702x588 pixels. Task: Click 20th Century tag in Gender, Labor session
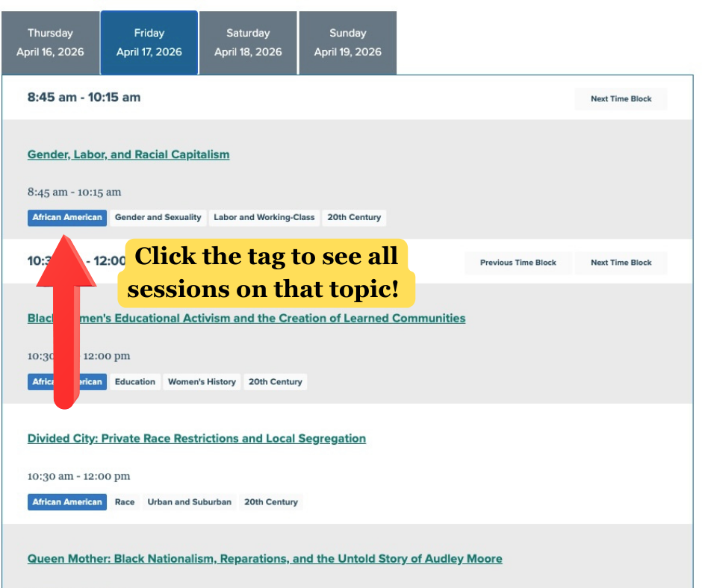pos(354,218)
